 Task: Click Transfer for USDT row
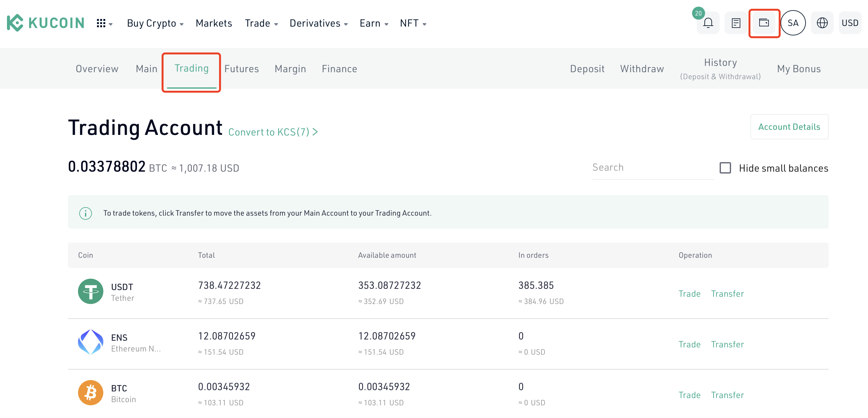click(x=728, y=294)
